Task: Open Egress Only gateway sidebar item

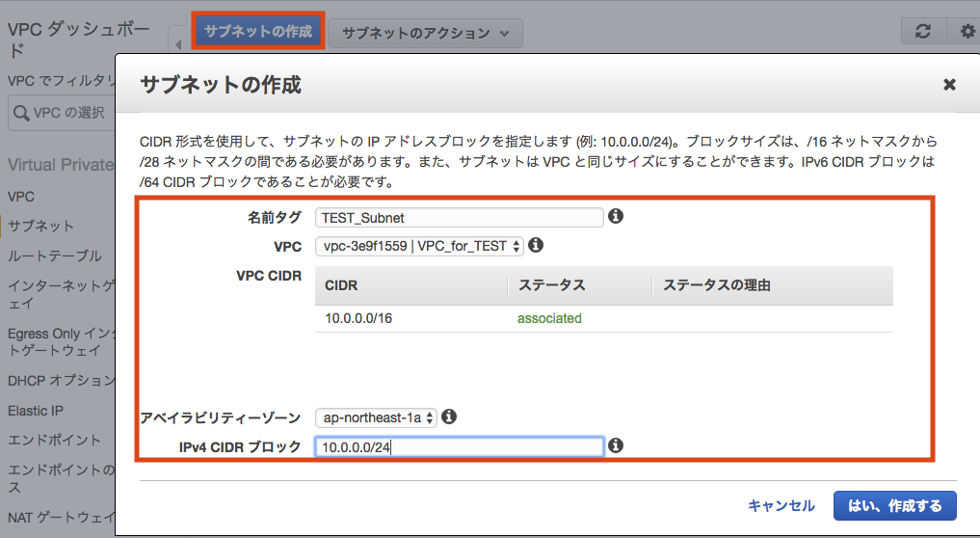Action: 62,341
